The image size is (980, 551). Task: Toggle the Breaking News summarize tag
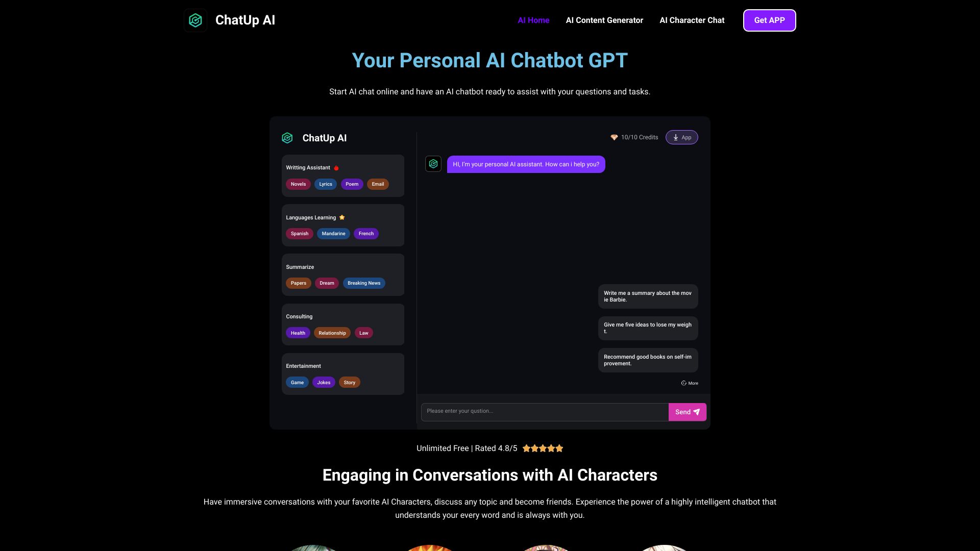tap(364, 283)
